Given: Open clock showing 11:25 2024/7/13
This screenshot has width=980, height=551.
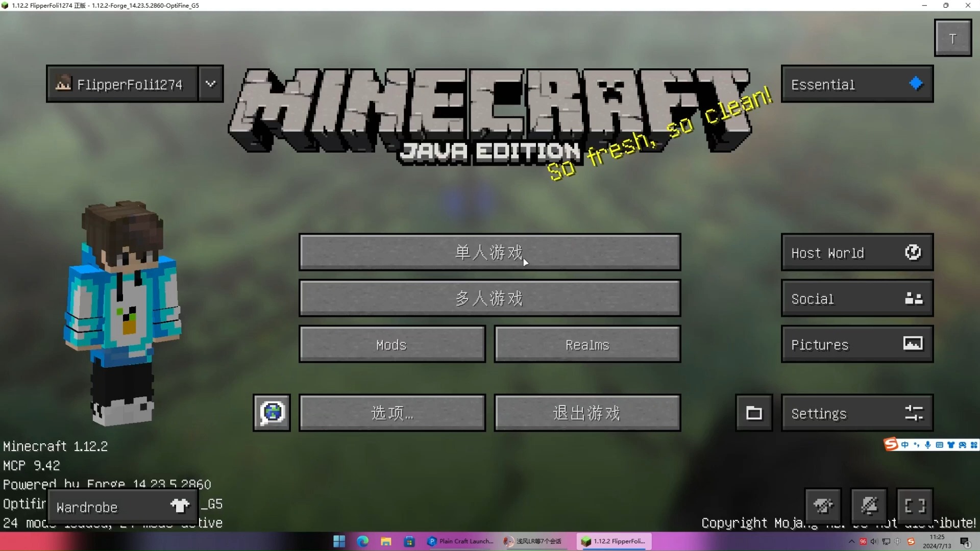Looking at the screenshot, I should (x=937, y=541).
